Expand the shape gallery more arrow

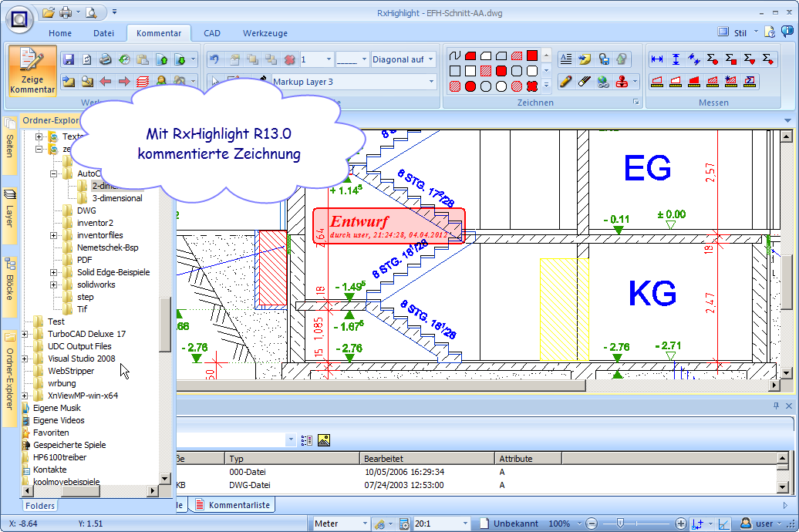pyautogui.click(x=546, y=86)
